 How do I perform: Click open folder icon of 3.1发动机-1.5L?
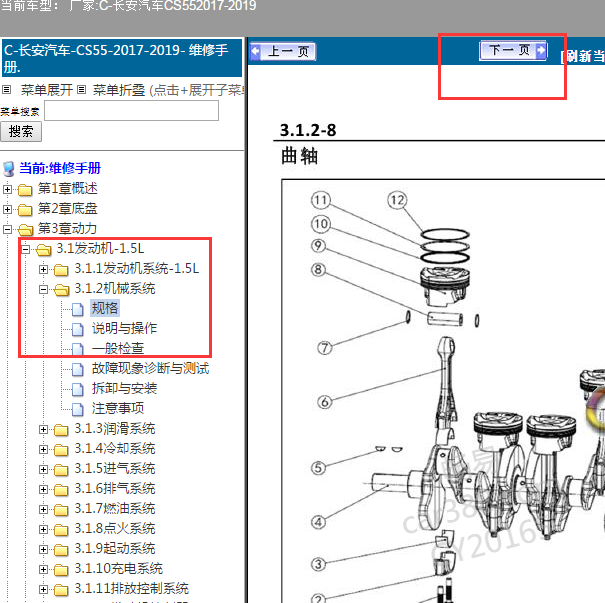[44, 250]
